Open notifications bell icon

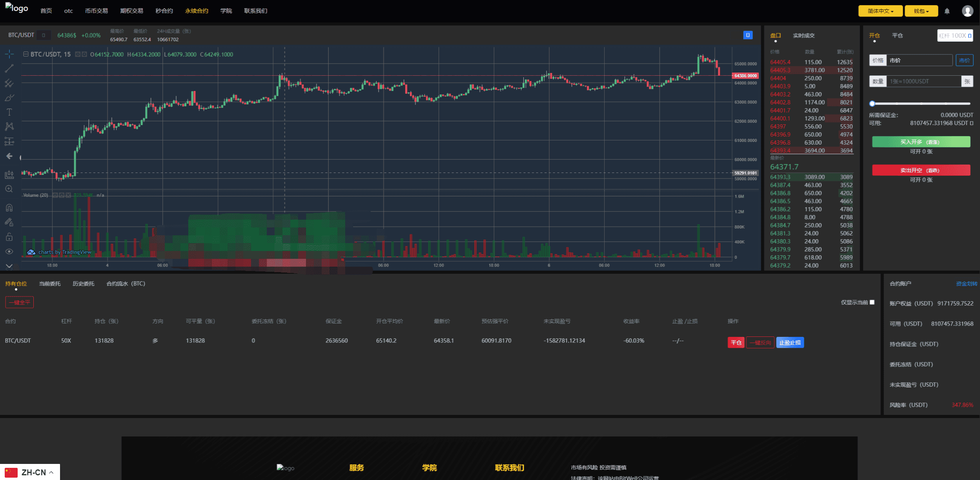(x=947, y=11)
